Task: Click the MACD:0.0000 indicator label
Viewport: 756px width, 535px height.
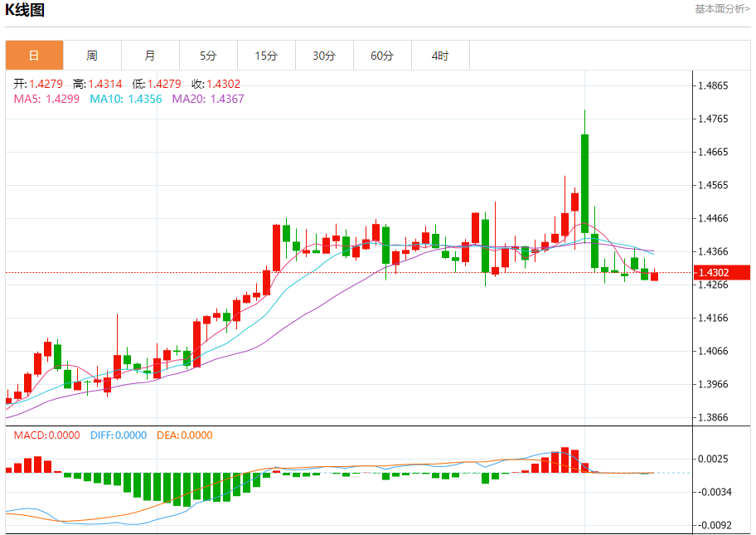Action: [x=46, y=435]
